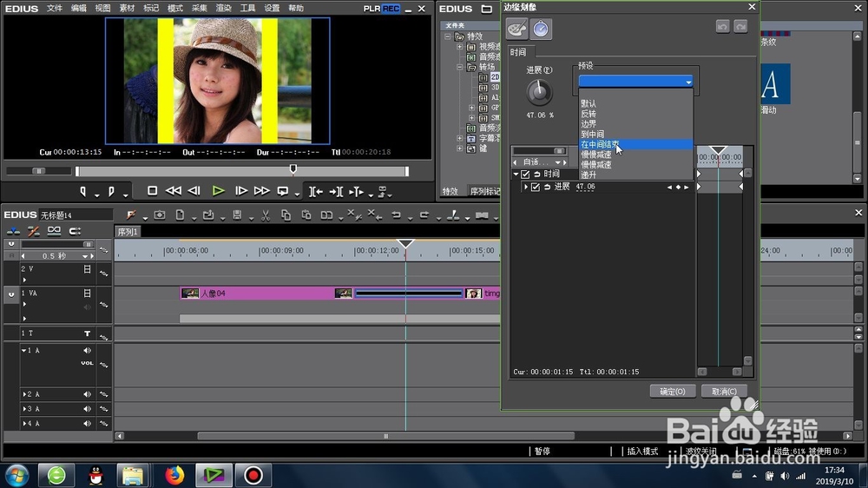Click the New sequence page icon
Screen dimensions: 868x488
point(180,215)
